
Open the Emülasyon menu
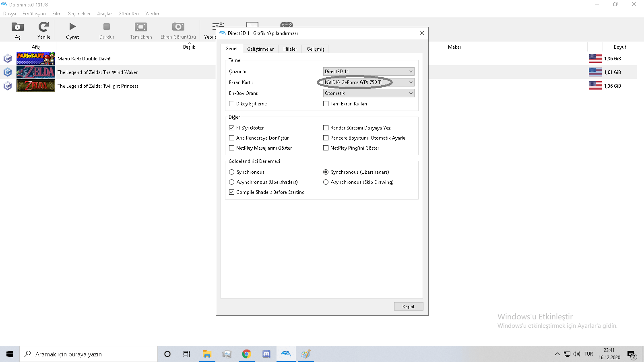(34, 14)
